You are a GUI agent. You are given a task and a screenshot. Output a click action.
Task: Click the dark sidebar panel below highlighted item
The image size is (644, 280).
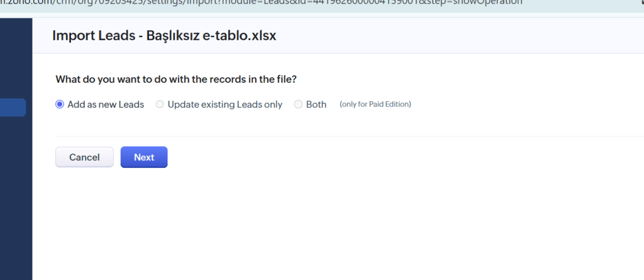pos(16,201)
